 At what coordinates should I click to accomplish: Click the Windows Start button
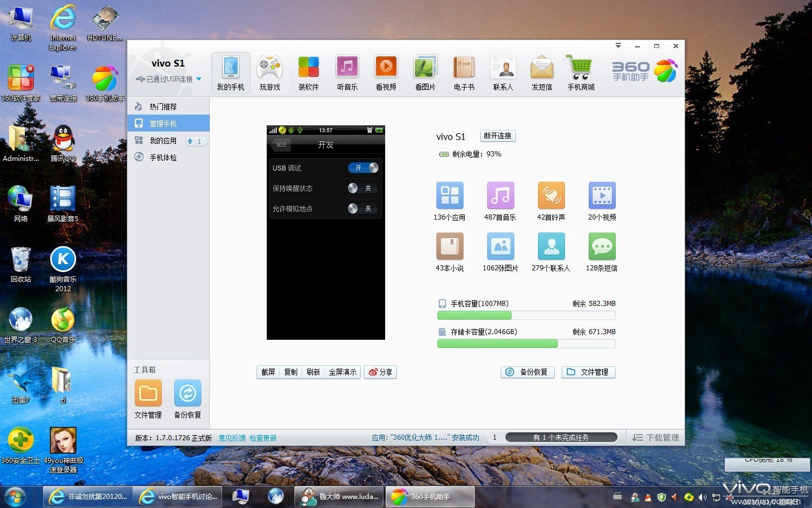click(15, 497)
